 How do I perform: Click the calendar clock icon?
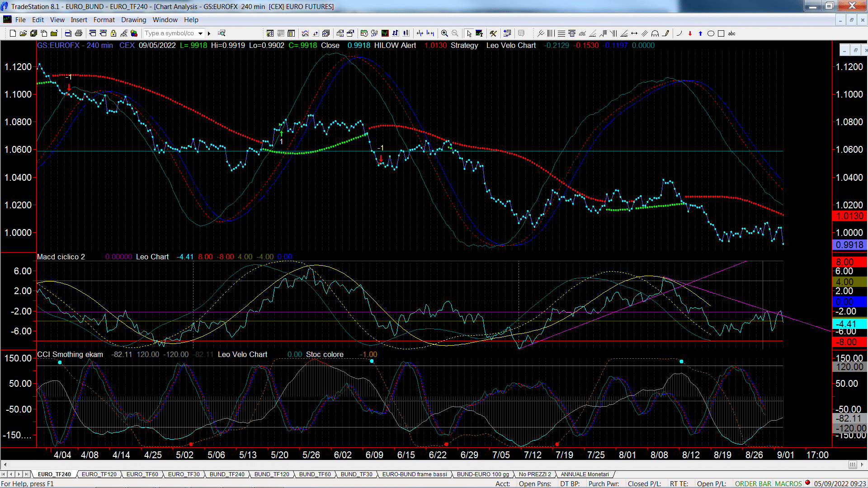click(x=364, y=33)
